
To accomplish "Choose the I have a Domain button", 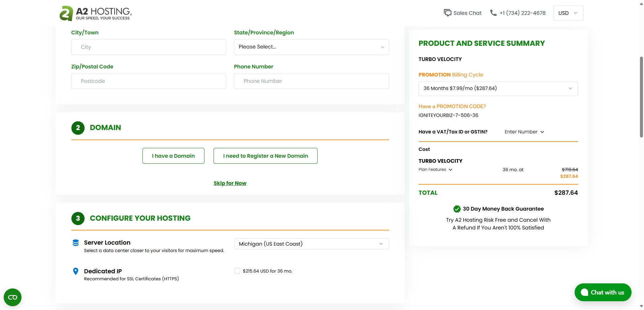I will tap(173, 156).
